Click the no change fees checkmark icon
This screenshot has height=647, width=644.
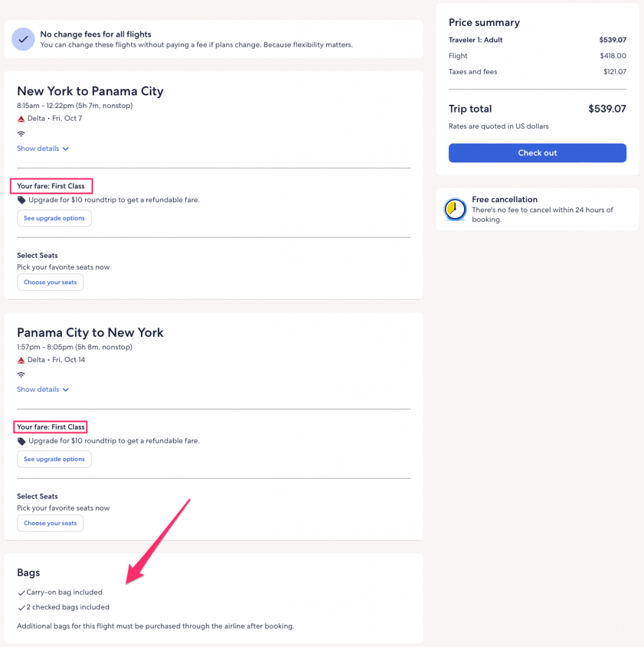pos(23,39)
